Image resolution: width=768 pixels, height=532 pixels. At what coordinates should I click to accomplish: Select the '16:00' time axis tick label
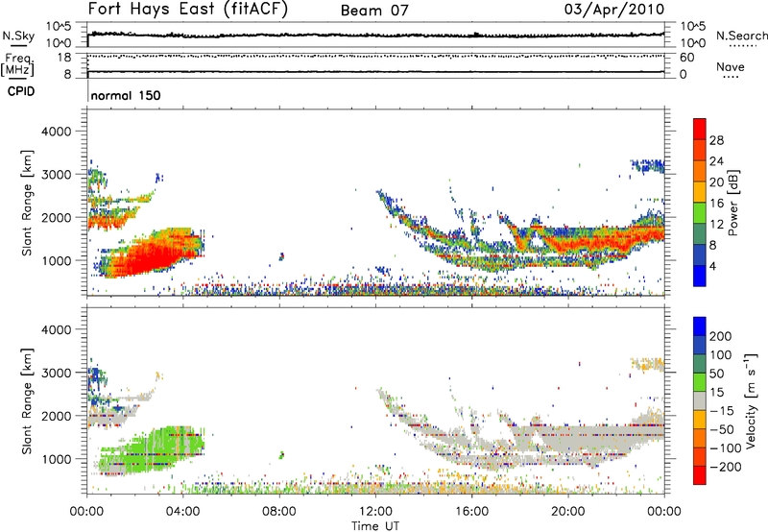click(x=471, y=512)
